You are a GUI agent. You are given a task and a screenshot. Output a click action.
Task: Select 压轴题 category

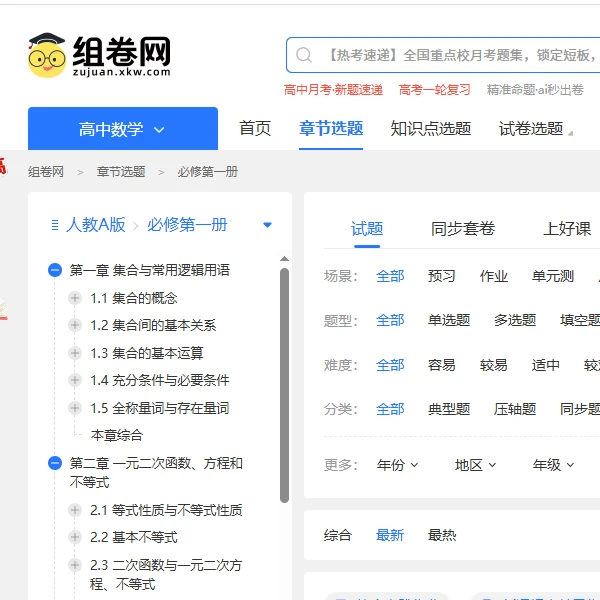515,409
